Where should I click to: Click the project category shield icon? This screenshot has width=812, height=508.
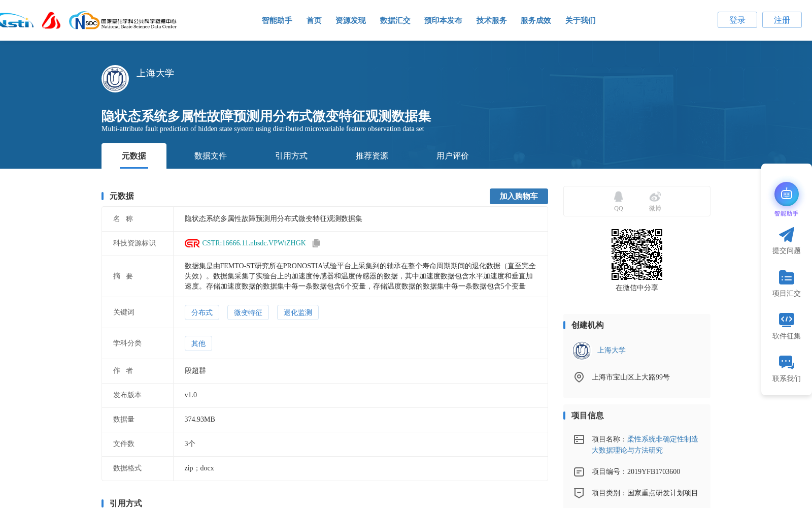tap(579, 493)
